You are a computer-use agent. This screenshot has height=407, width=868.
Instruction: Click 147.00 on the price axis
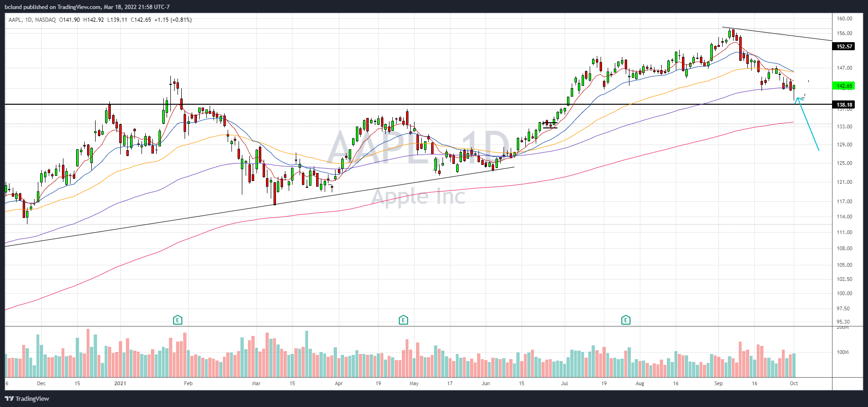[844, 68]
